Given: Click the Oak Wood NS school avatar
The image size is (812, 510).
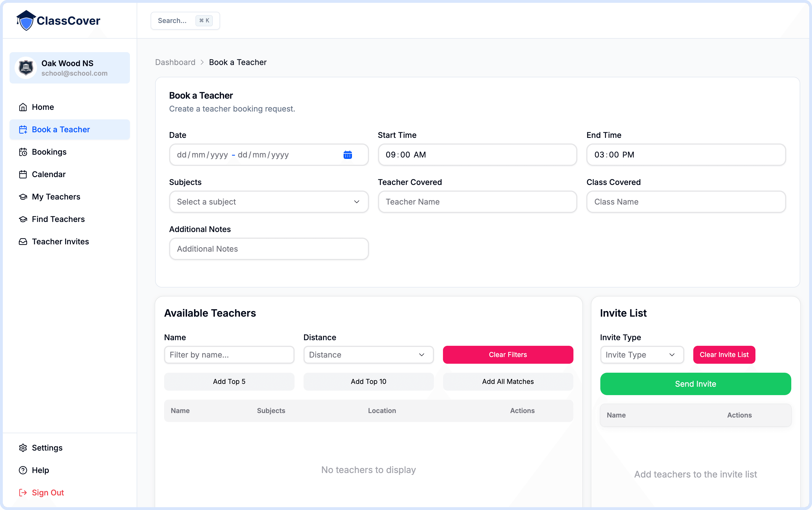Looking at the screenshot, I should (26, 68).
